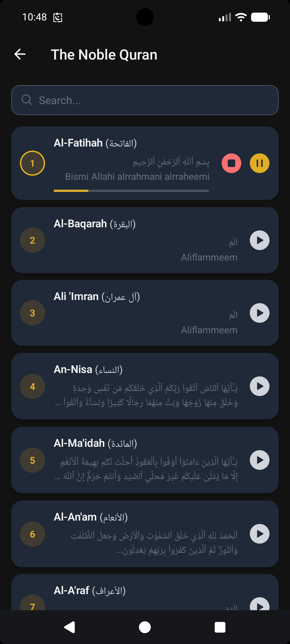Viewport: 290px width, 644px height.
Task: Play Al-An'am surah audio
Action: [x=259, y=534]
